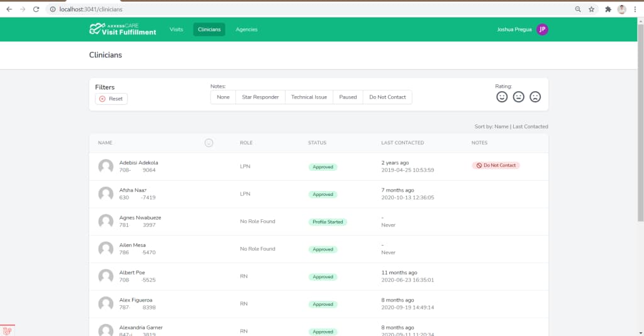Filter by neutral face rating
The height and width of the screenshot is (336, 644).
click(519, 97)
